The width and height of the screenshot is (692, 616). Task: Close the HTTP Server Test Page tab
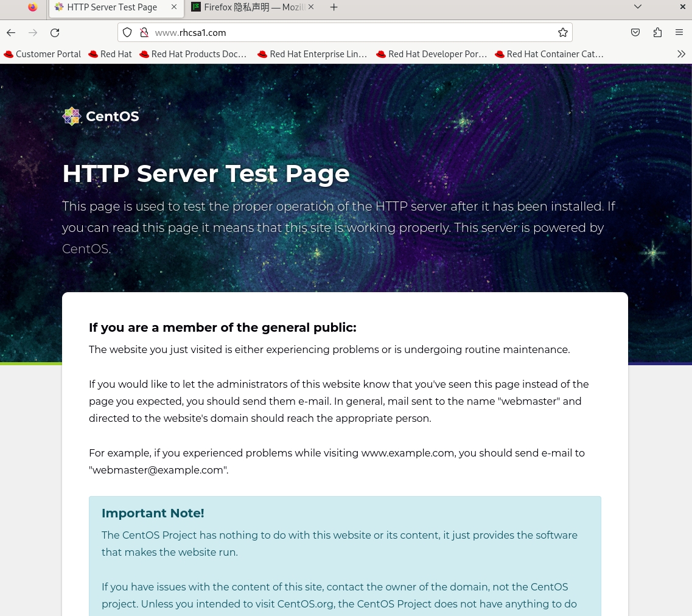click(174, 7)
